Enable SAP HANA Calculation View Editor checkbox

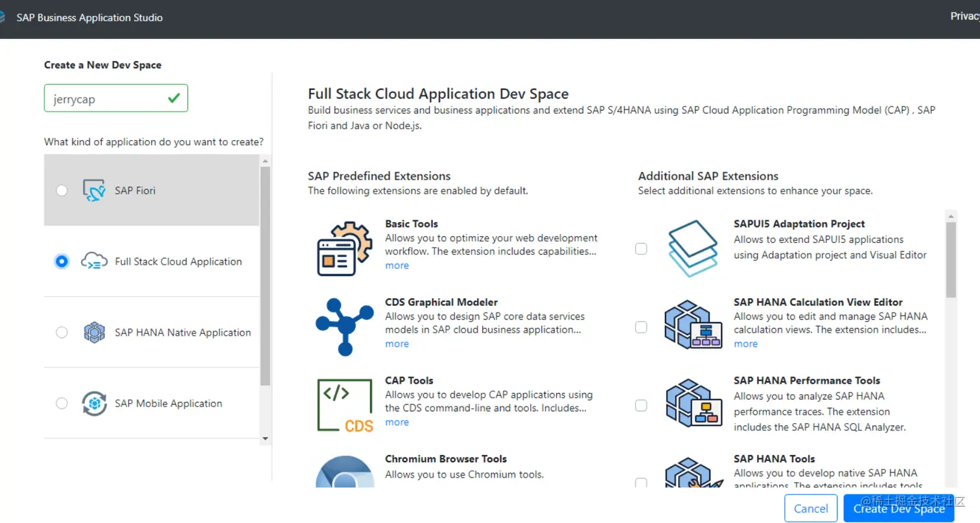coord(641,327)
